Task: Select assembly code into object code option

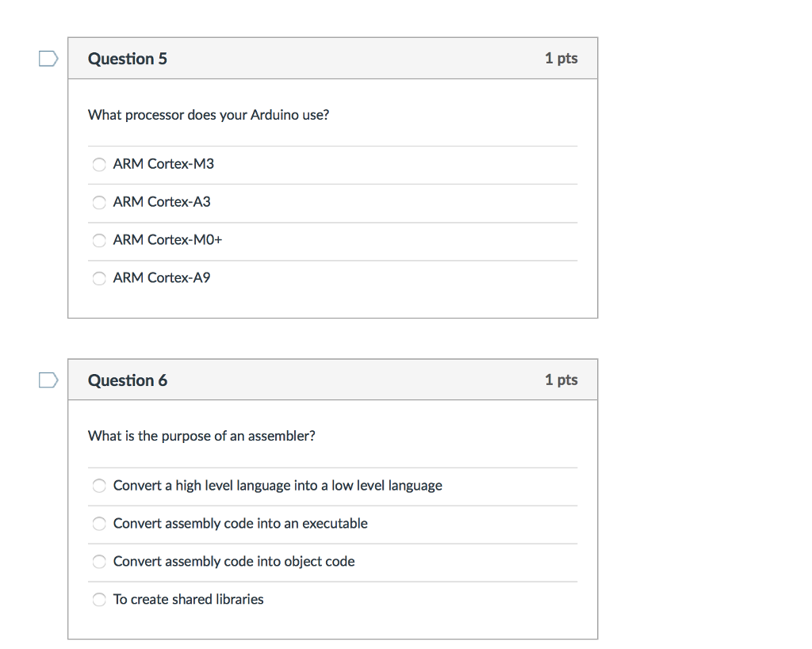Action: pyautogui.click(x=99, y=562)
